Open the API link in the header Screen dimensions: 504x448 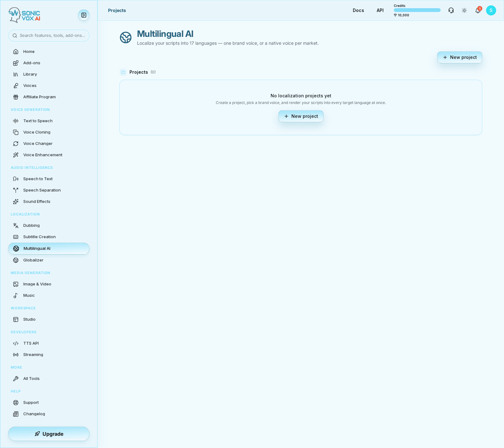coord(380,10)
